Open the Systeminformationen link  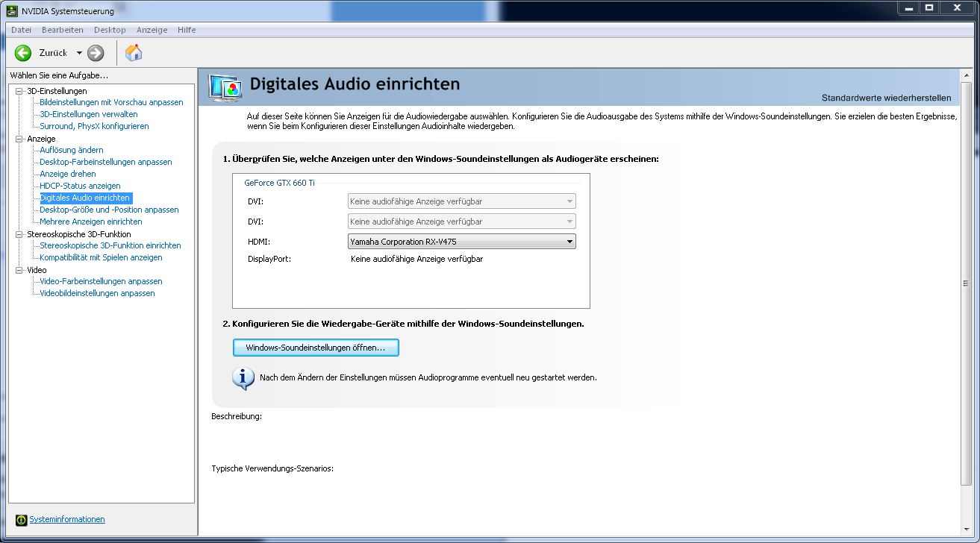[67, 519]
